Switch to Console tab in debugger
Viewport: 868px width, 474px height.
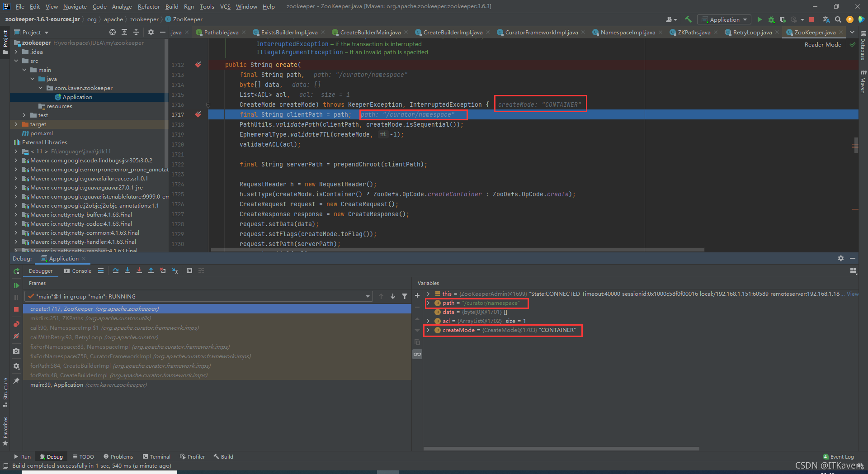pyautogui.click(x=78, y=271)
